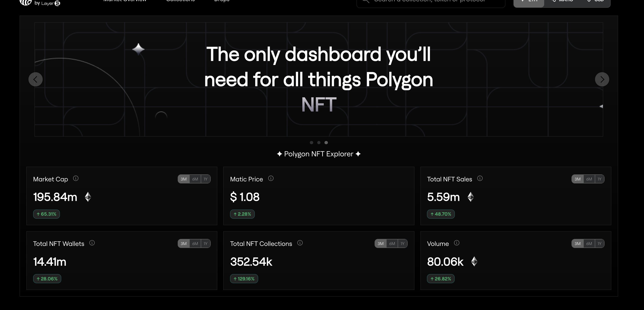644x310 pixels.
Task: Click the Ethereum icon beside 195.84m
Action: [88, 197]
